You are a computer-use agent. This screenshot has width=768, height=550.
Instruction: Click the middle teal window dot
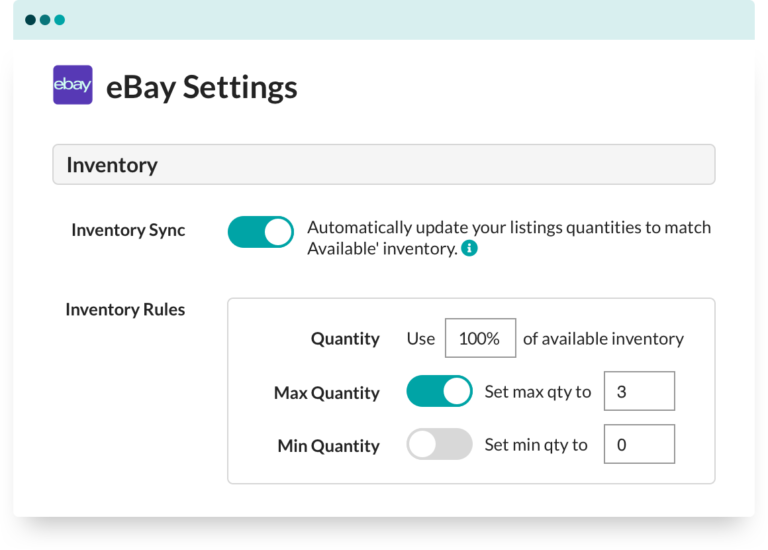click(45, 19)
